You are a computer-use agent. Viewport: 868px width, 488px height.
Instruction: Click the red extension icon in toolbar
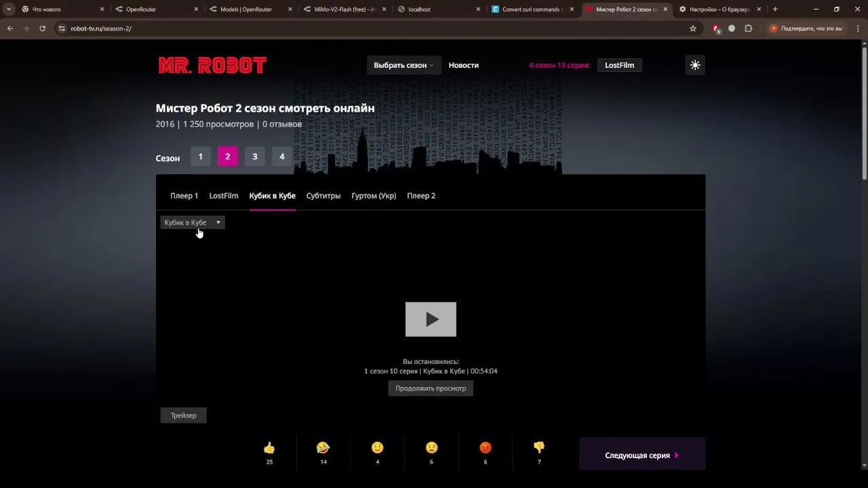(x=716, y=28)
